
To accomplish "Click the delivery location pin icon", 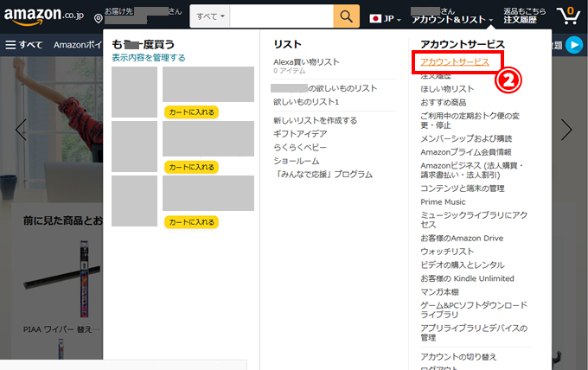I will tap(99, 18).
